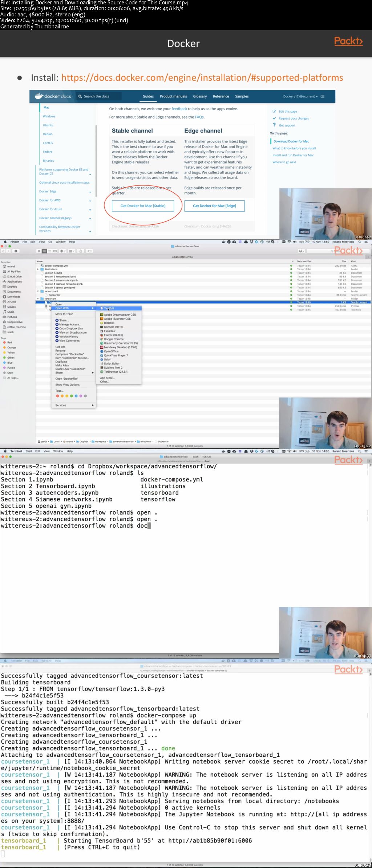Follow the FAQs link in docs text
This screenshot has height=868, width=372.
click(x=199, y=117)
